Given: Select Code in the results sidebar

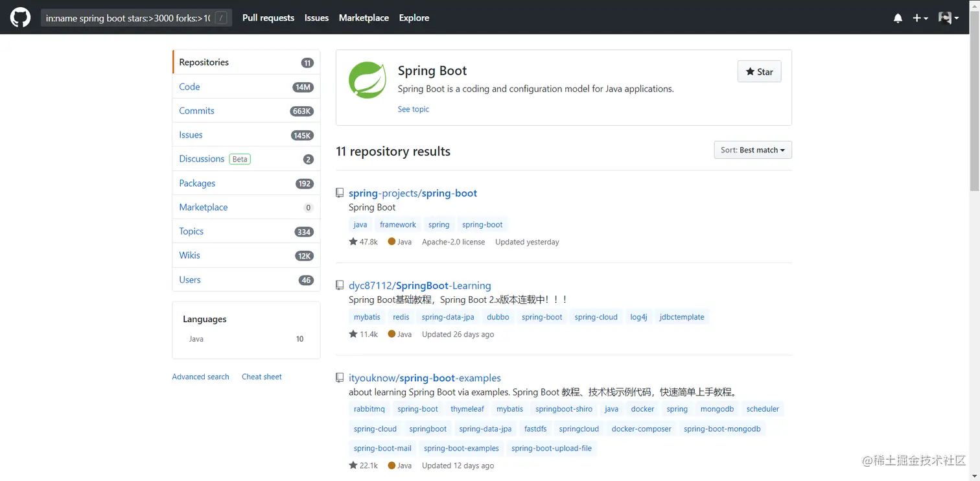Looking at the screenshot, I should [246, 86].
